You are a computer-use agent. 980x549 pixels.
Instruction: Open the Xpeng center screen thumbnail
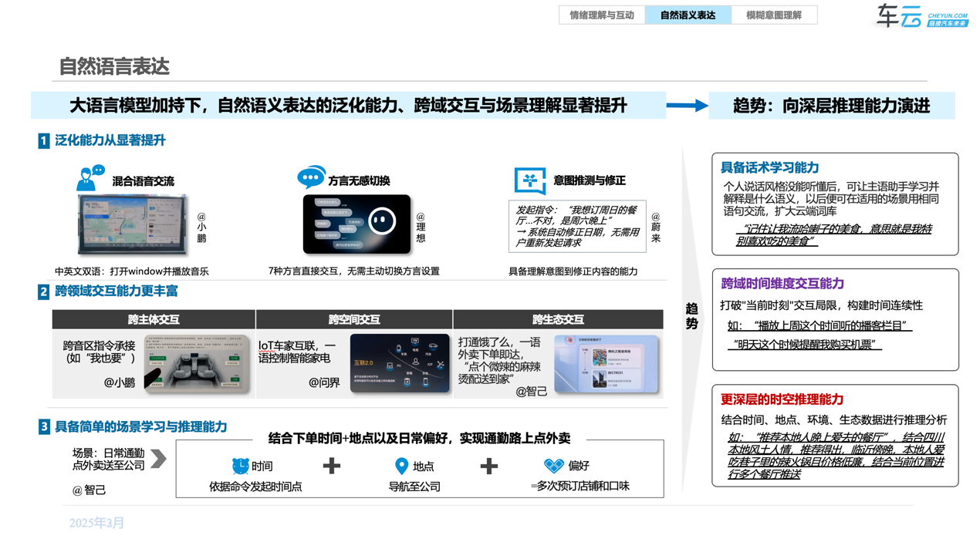point(133,224)
